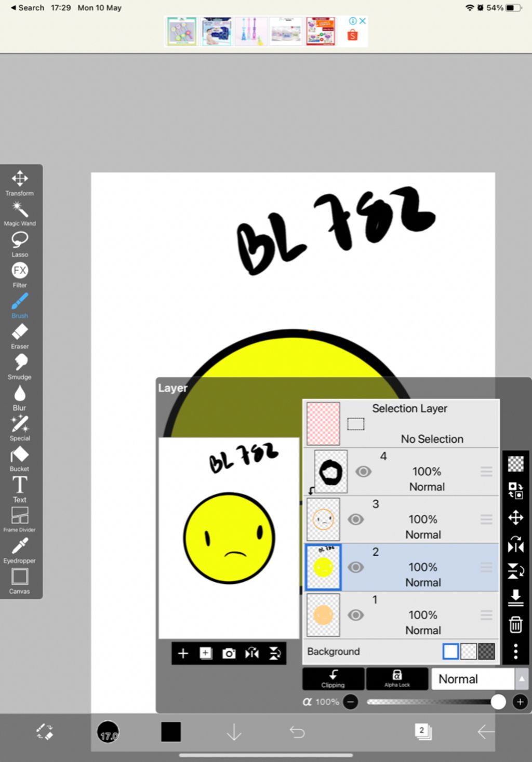Set background to light transparent checker
Image resolution: width=532 pixels, height=762 pixels.
[469, 651]
